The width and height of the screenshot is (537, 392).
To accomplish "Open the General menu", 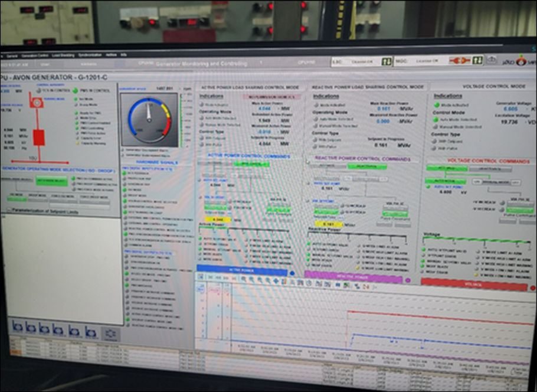I will [x=12, y=56].
